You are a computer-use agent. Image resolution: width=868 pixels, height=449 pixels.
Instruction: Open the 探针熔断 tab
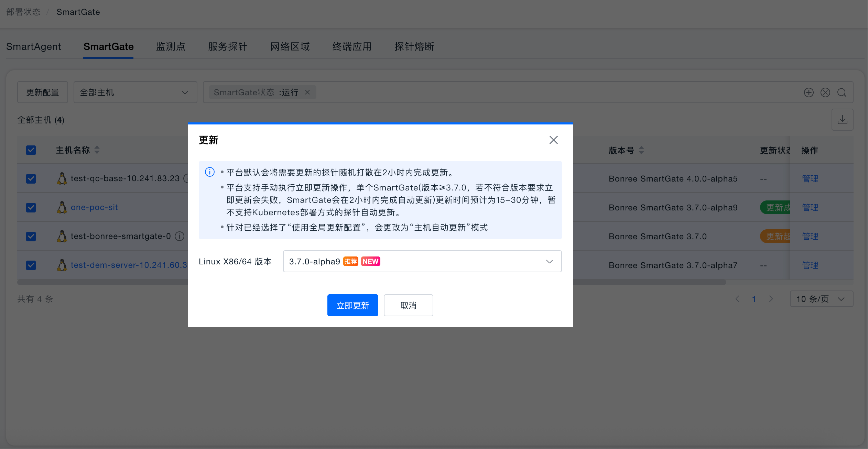[414, 46]
